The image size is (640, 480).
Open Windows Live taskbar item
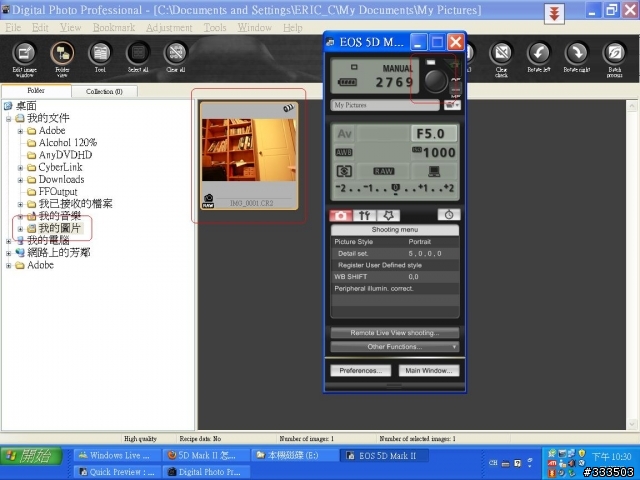pyautogui.click(x=116, y=455)
